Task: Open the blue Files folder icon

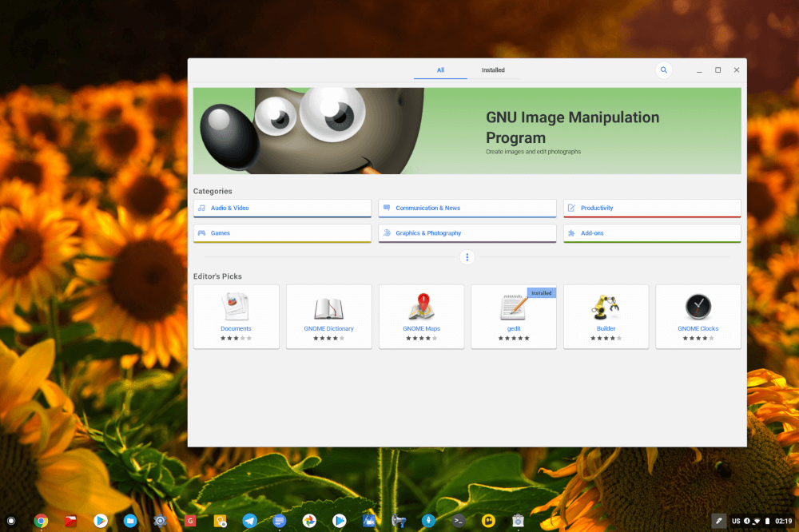Action: [x=130, y=521]
